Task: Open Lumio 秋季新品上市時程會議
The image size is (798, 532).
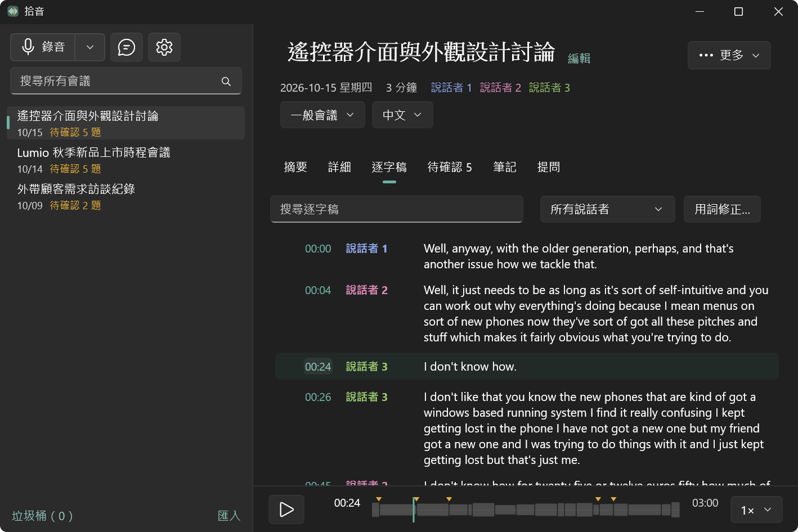Action: pos(125,160)
